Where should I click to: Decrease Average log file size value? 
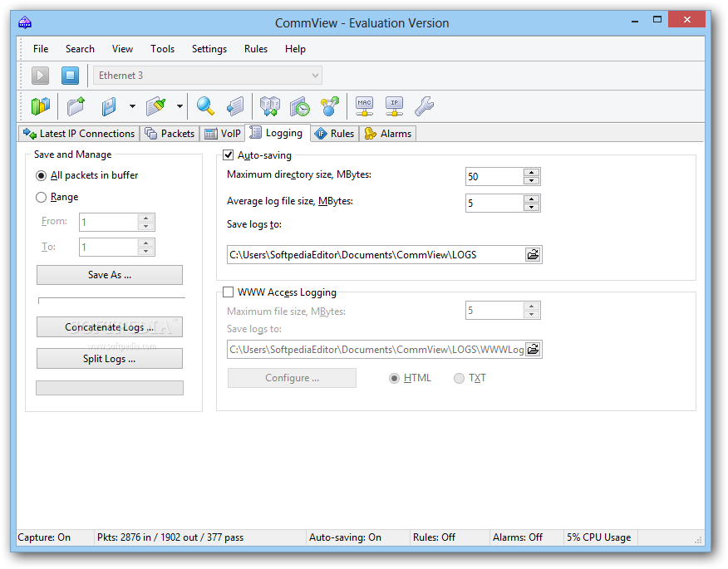pyautogui.click(x=532, y=207)
